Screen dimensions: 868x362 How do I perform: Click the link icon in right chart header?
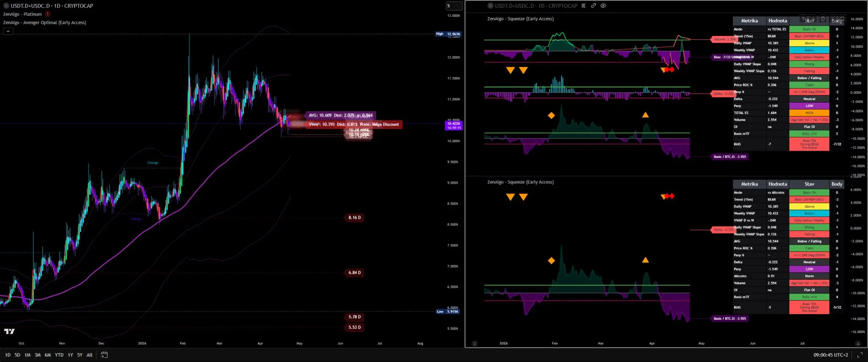coord(593,6)
